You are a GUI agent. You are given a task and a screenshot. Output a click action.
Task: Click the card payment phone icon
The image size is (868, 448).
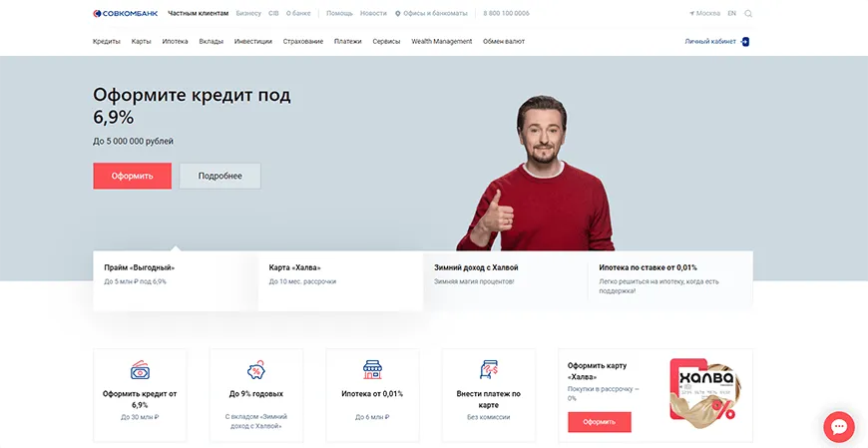[489, 370]
